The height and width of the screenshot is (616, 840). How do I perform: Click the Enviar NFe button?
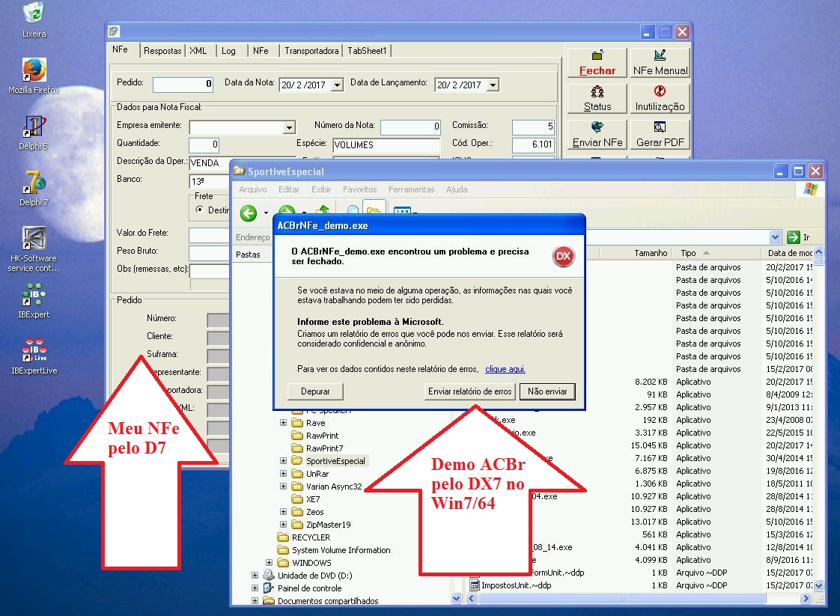point(597,135)
